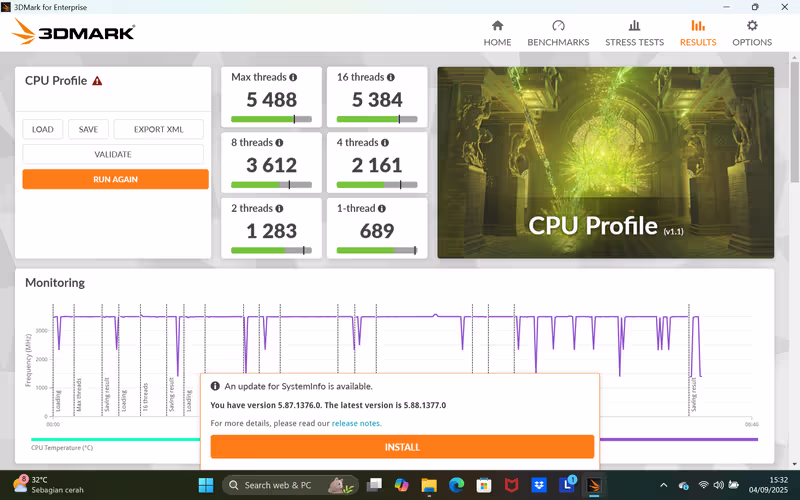Go to the HOME tab
The width and height of the screenshot is (800, 500).
pos(497,33)
